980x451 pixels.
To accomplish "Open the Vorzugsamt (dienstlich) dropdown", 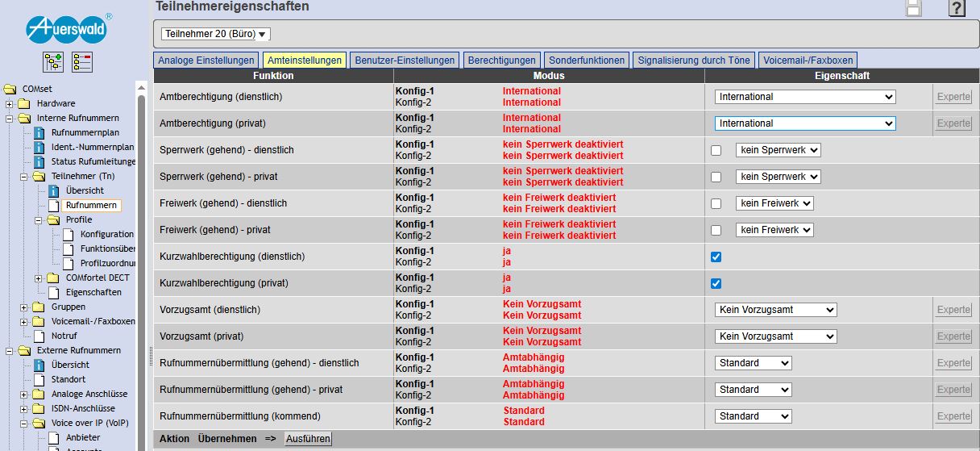I will tap(775, 310).
